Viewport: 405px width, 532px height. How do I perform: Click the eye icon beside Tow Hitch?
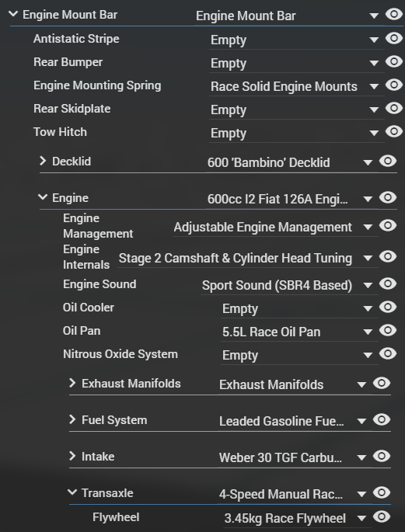(x=394, y=132)
